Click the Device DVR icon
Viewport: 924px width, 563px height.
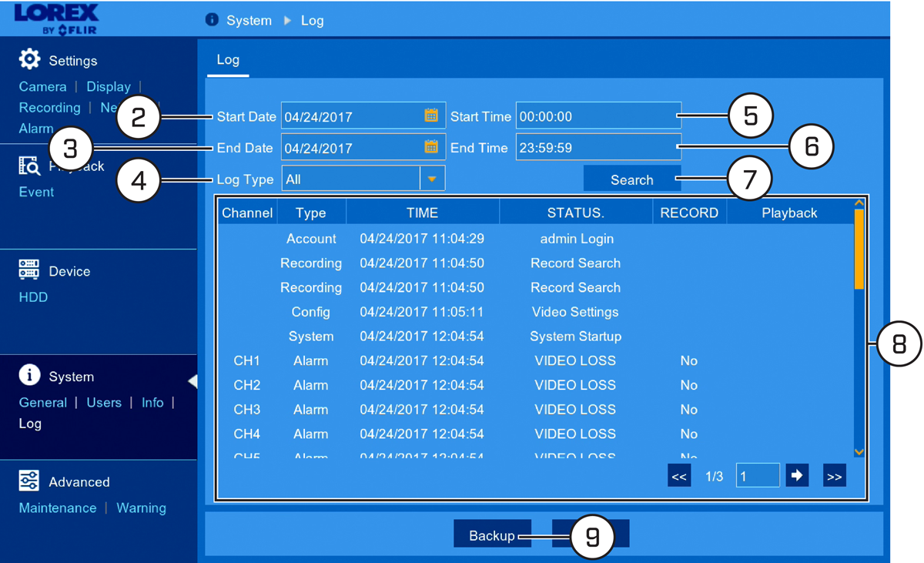tap(29, 270)
